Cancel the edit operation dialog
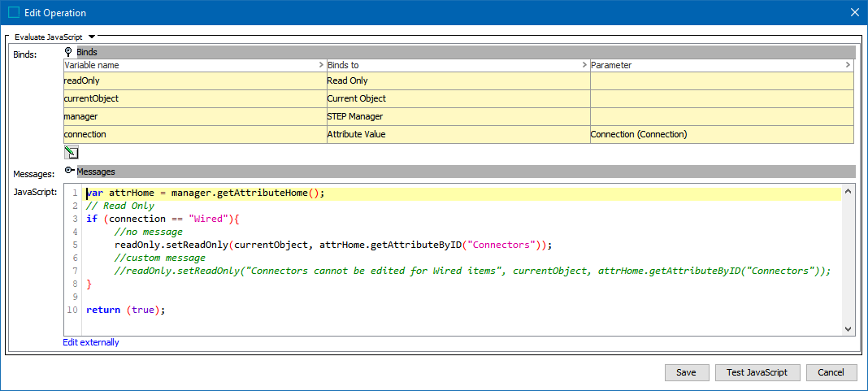This screenshot has height=391, width=868. (831, 372)
